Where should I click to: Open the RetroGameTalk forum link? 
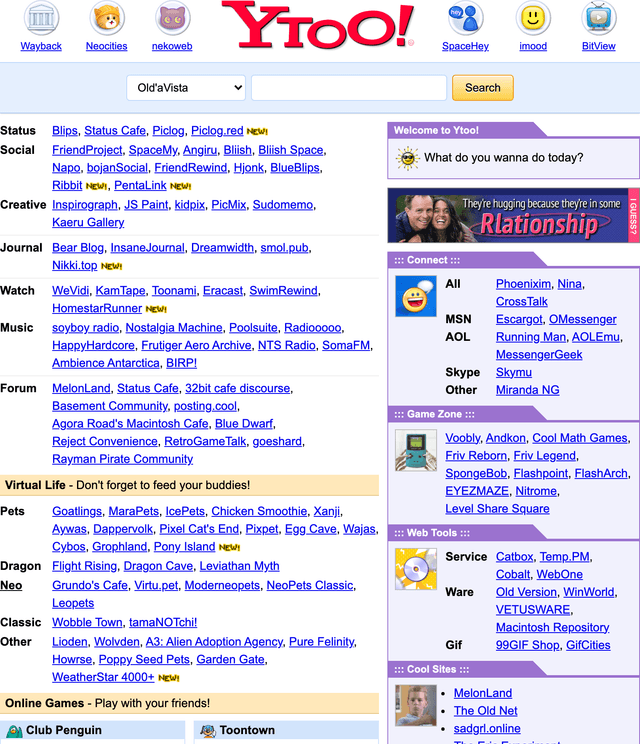(x=205, y=441)
